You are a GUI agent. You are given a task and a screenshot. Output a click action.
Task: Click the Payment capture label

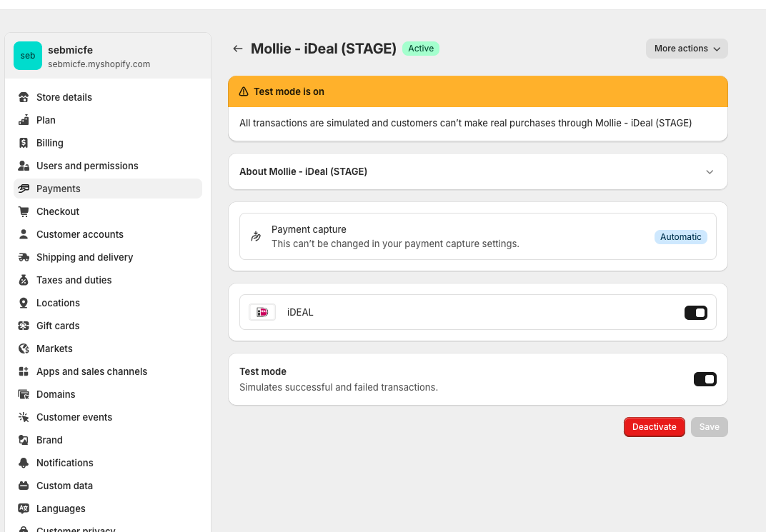tap(309, 229)
